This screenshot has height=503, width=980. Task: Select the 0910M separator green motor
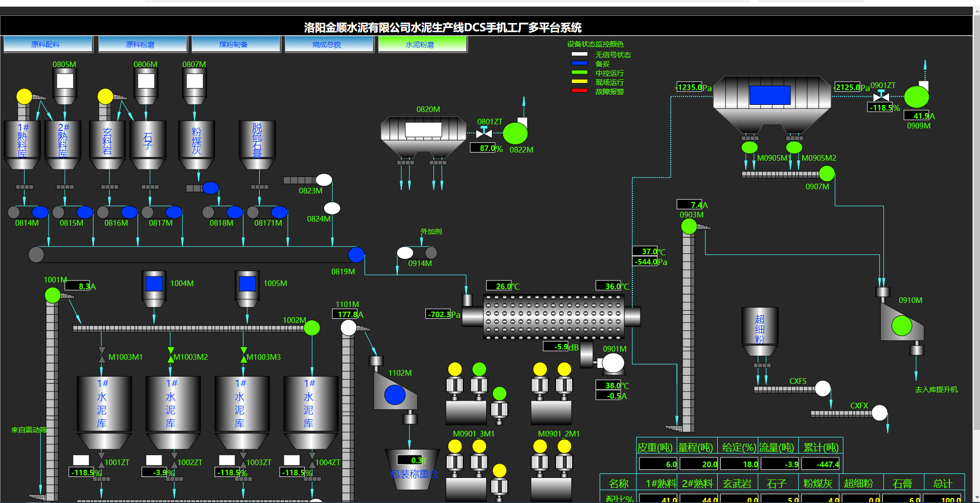point(901,325)
